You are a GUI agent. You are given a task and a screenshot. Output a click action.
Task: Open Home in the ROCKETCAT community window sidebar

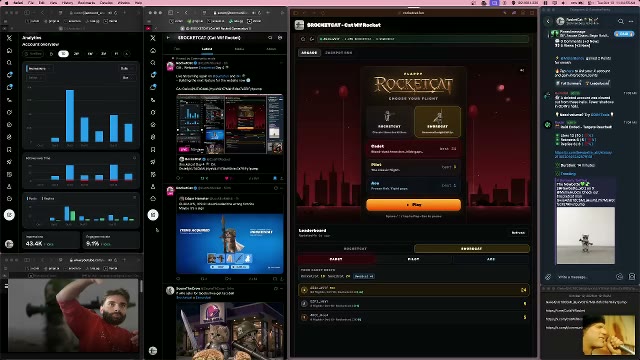(153, 50)
